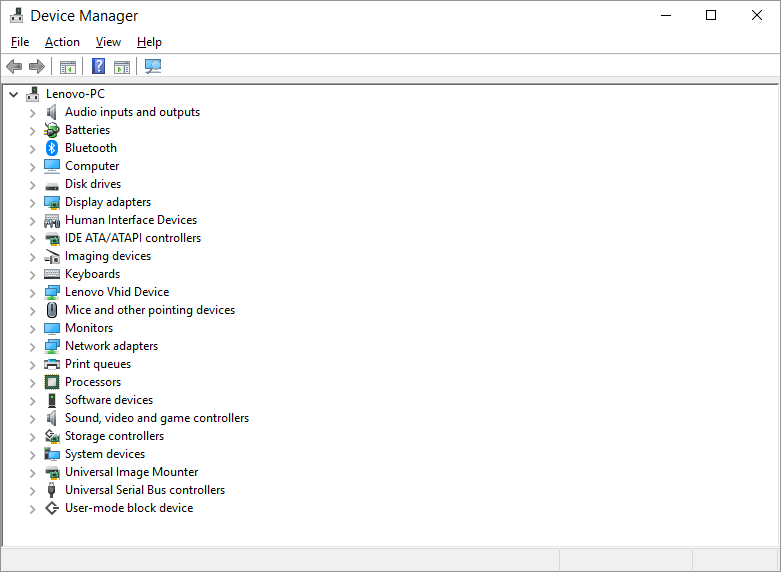Screen dimensions: 781x572
Task: Click the Human Interface Devices icon
Action: tap(52, 220)
